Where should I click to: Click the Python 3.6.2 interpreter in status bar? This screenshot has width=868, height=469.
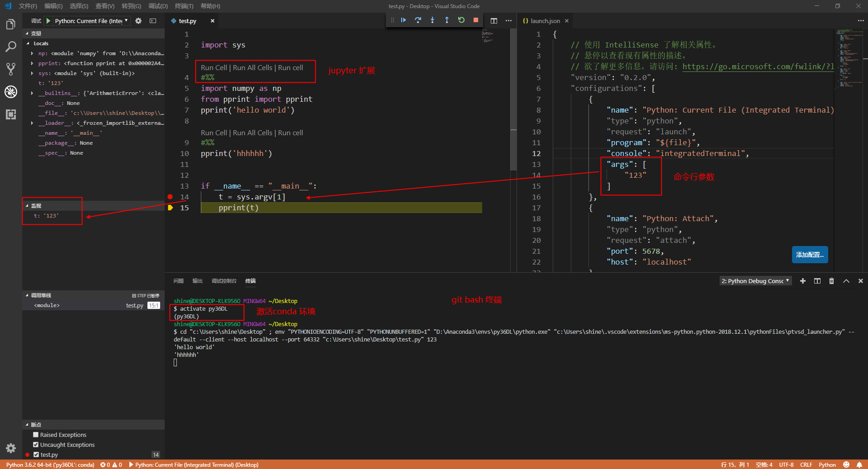tap(50, 464)
